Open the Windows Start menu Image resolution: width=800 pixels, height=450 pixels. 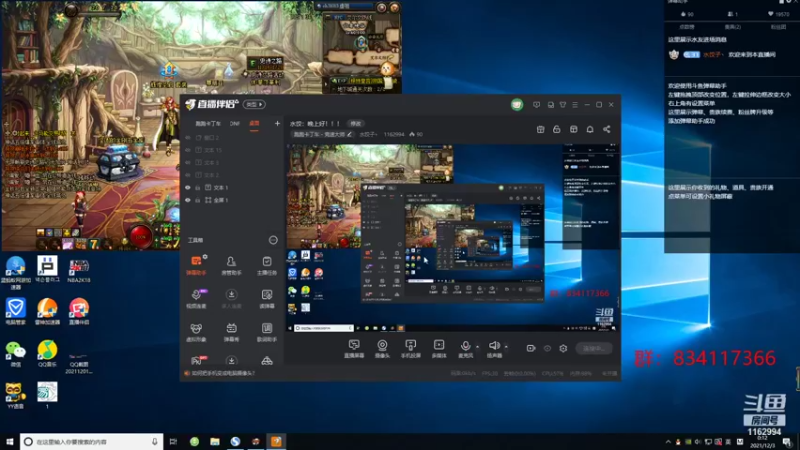(x=9, y=442)
